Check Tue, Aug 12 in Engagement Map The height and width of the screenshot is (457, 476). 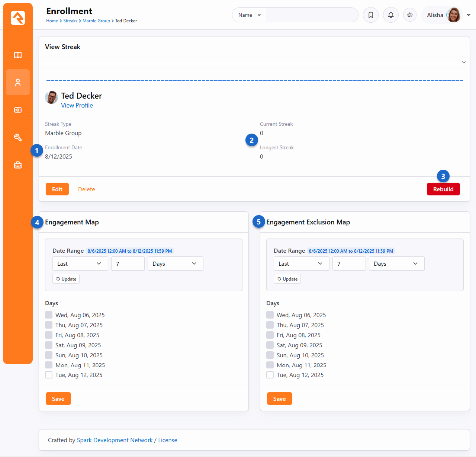49,375
